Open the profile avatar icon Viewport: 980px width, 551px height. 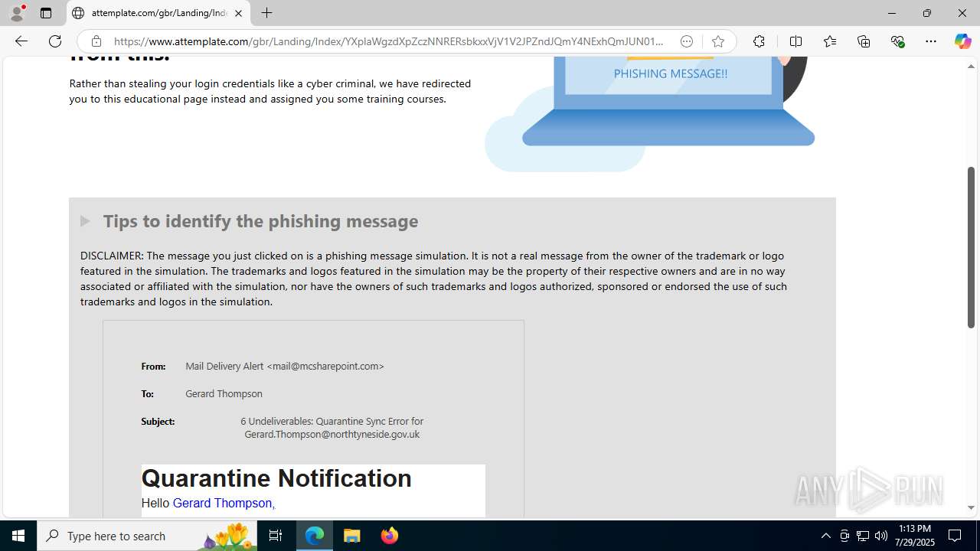coord(17,13)
